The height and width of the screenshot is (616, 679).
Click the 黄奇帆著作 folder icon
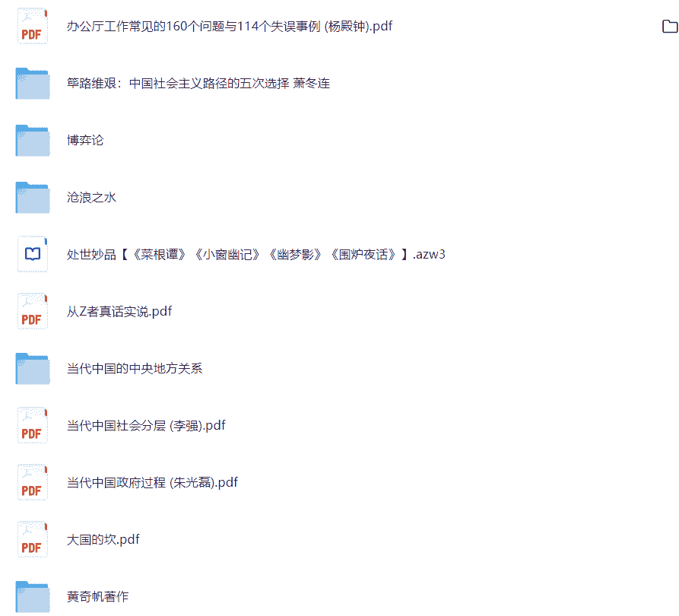(x=33, y=596)
